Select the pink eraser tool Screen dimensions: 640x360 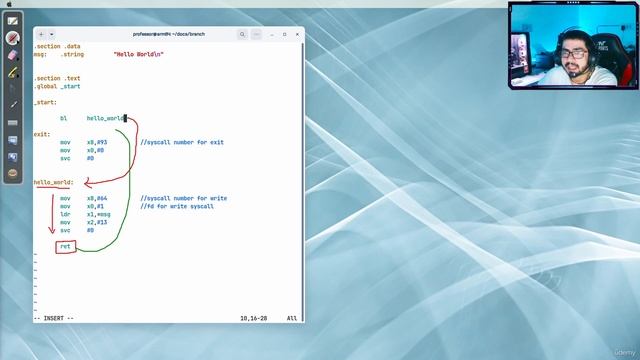tap(13, 55)
